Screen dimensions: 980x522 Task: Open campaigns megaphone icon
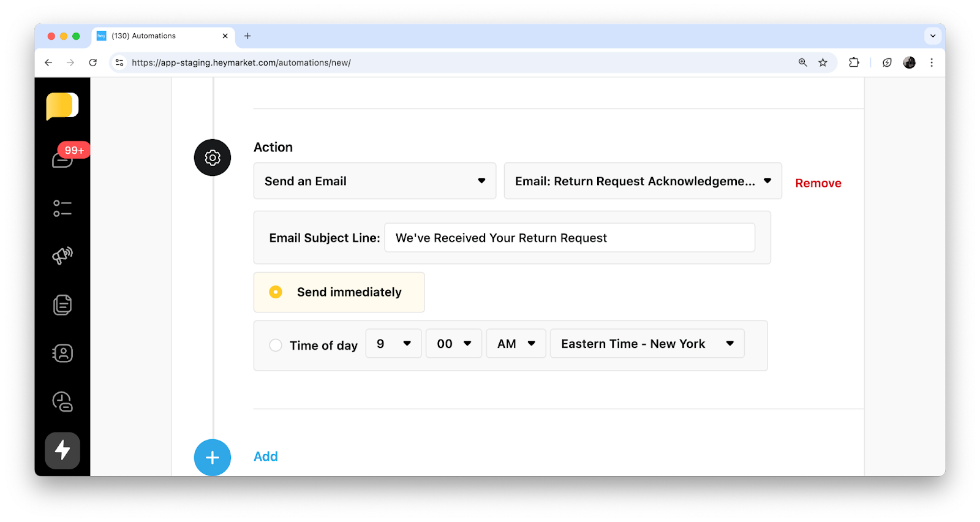coord(62,255)
